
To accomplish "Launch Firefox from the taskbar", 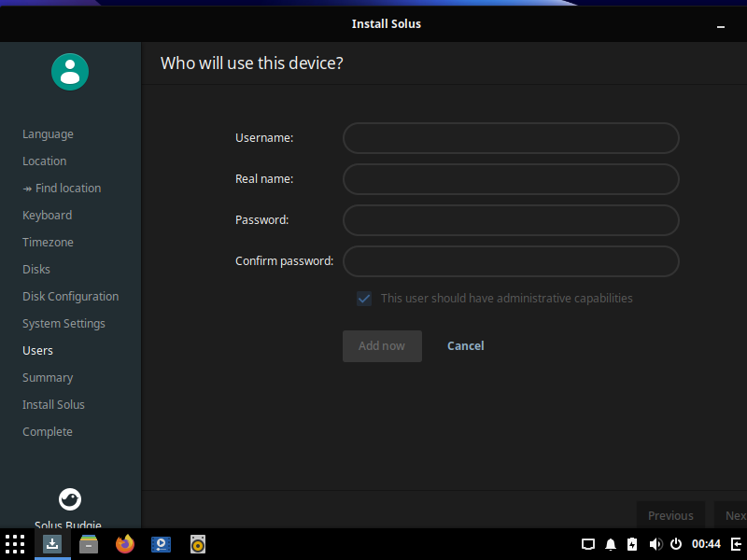I will (125, 544).
